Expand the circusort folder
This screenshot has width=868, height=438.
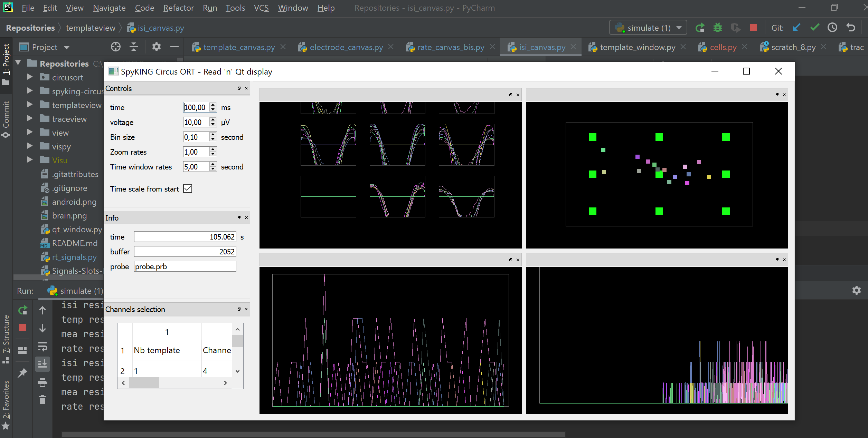point(30,77)
